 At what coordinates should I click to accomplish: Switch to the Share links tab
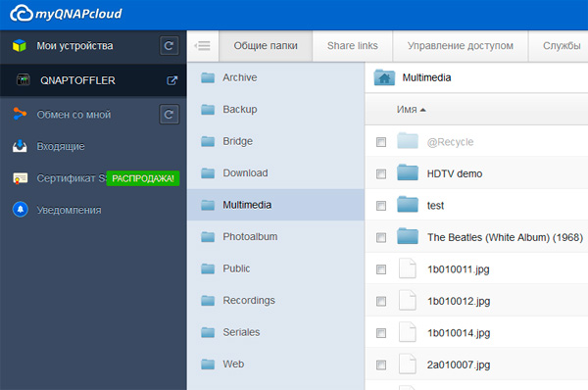click(353, 46)
